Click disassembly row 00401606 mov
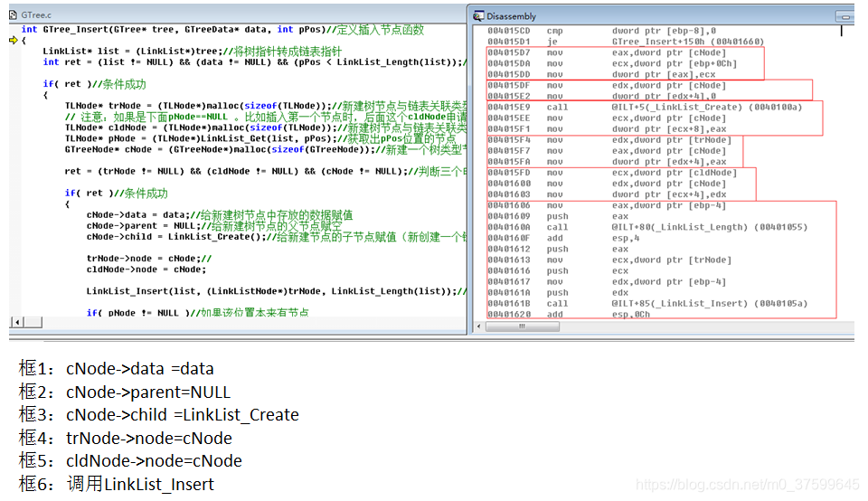 click(x=607, y=205)
